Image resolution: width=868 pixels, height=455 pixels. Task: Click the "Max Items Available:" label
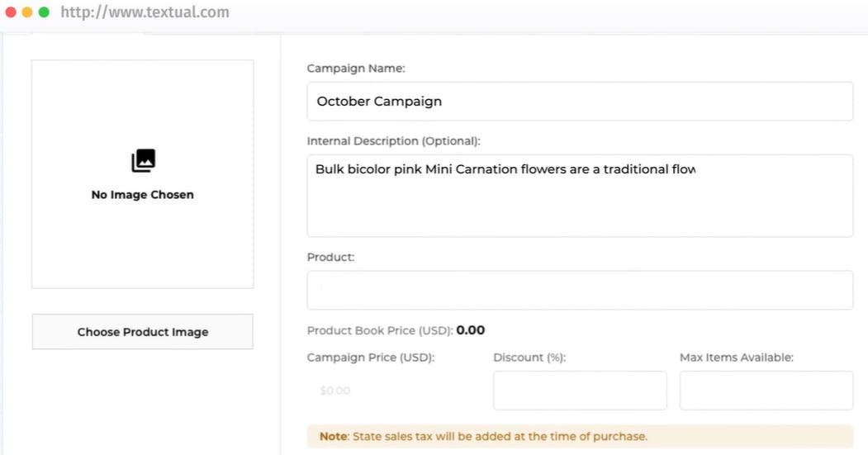pos(736,358)
